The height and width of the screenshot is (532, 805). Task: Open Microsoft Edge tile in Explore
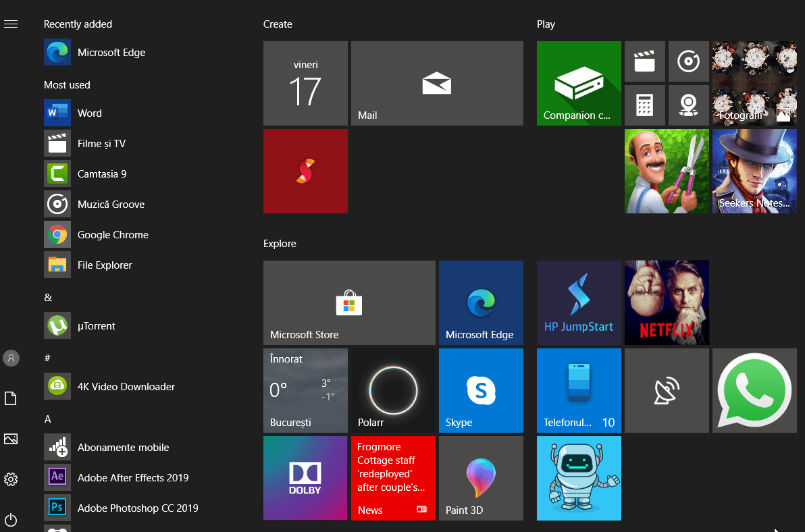click(x=481, y=302)
